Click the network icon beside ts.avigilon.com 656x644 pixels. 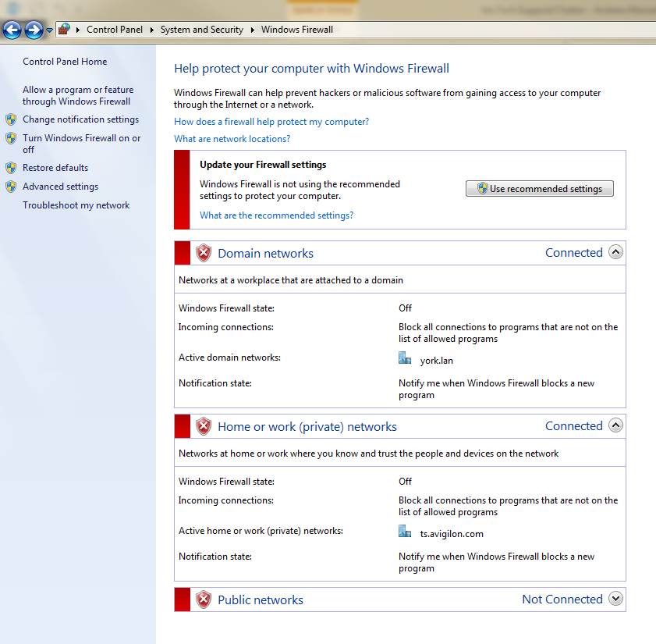click(404, 530)
